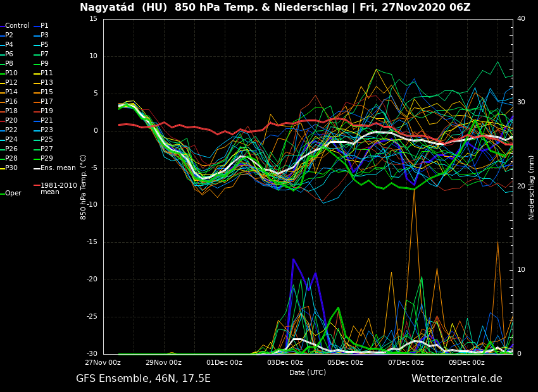
Task: Click the Date (UTC) axis label
Action: (308, 373)
